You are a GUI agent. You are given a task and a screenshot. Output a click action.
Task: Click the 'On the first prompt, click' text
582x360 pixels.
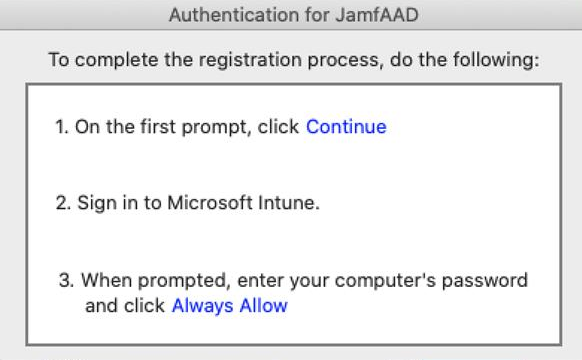coord(187,127)
